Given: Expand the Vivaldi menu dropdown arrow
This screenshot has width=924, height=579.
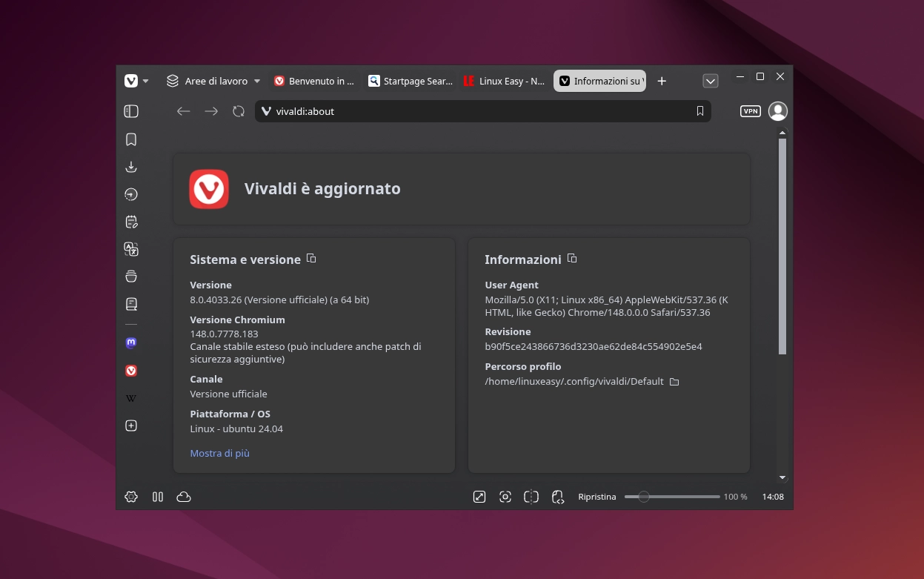Looking at the screenshot, I should [146, 81].
